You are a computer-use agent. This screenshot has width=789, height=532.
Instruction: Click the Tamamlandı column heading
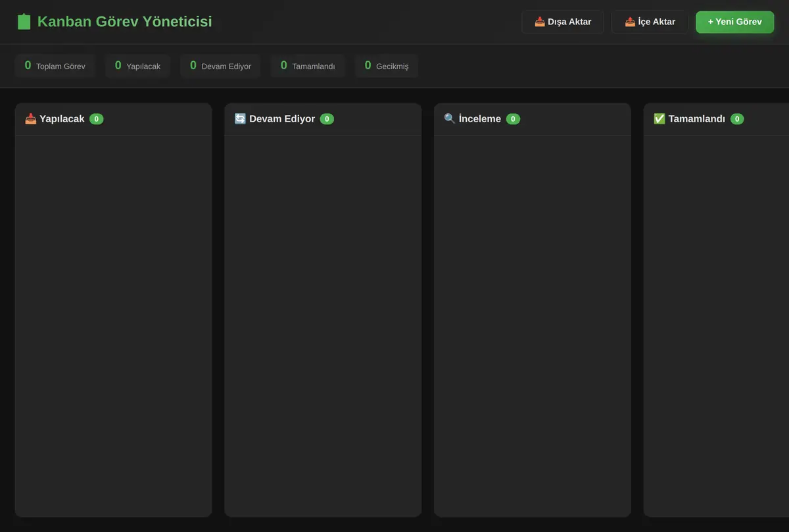pyautogui.click(x=697, y=119)
